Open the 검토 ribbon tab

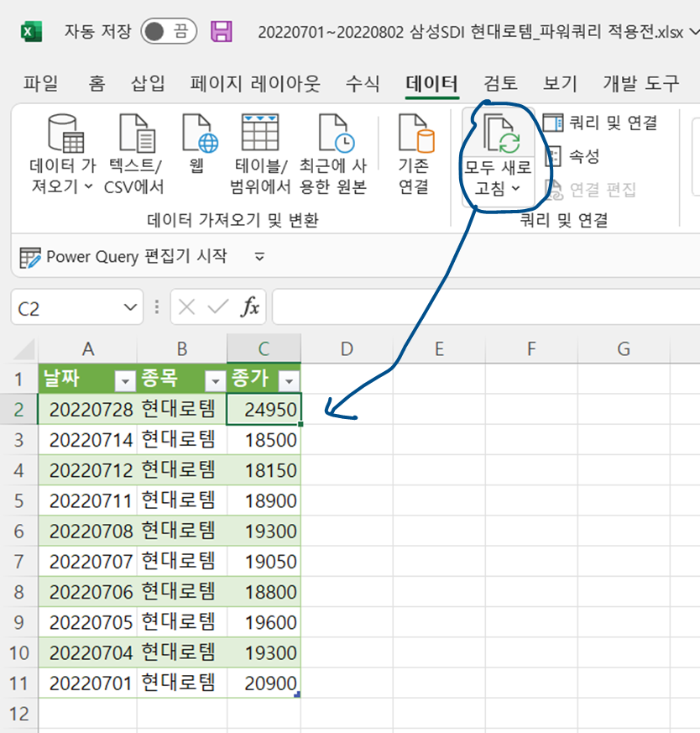tap(500, 83)
